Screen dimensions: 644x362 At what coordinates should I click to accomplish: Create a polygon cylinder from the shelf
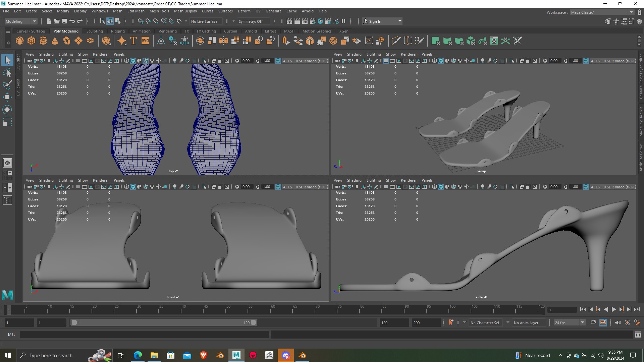(43, 41)
